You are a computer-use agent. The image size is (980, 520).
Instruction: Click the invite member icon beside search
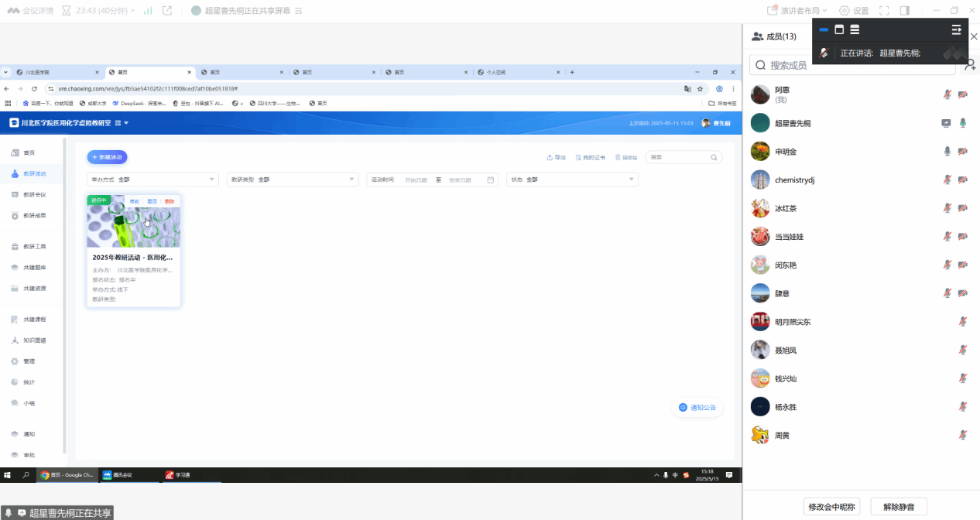coord(969,66)
